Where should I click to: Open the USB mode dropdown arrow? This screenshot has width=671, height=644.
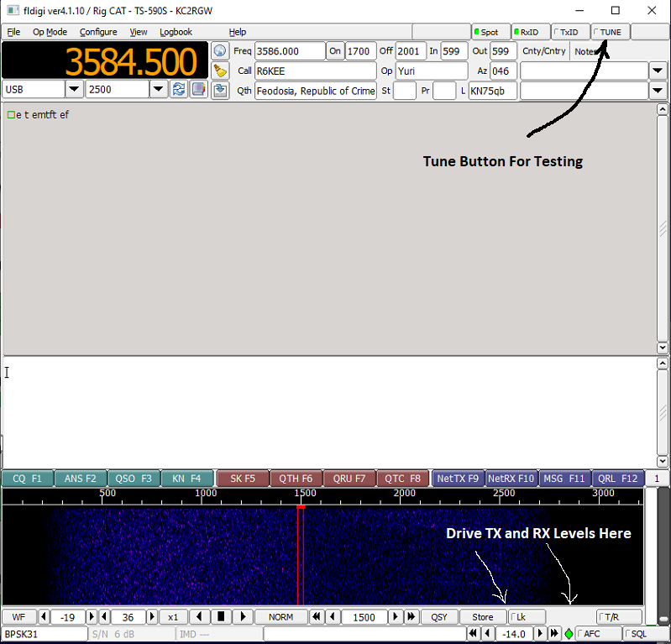point(74,90)
